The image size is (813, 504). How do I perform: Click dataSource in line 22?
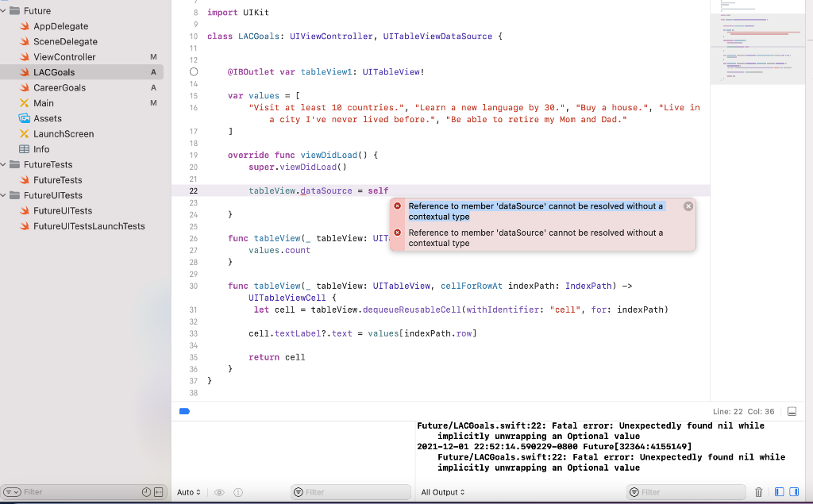[x=326, y=190]
